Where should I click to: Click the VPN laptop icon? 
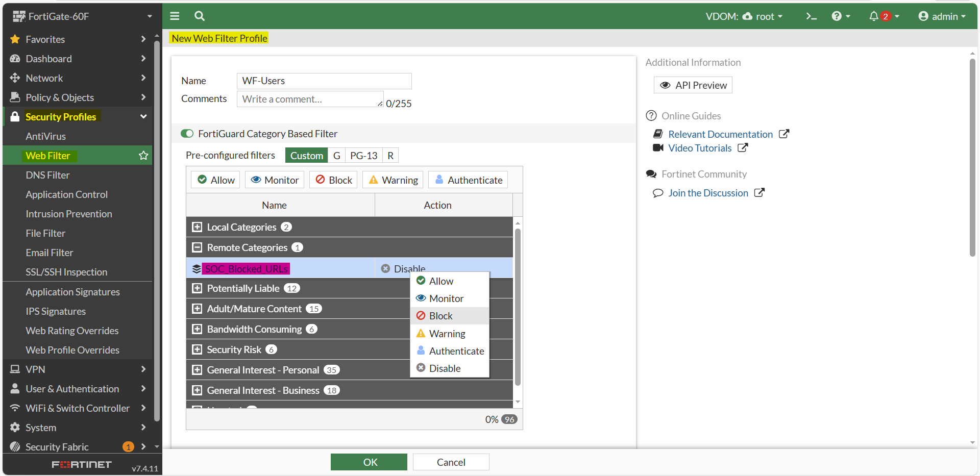(x=15, y=369)
